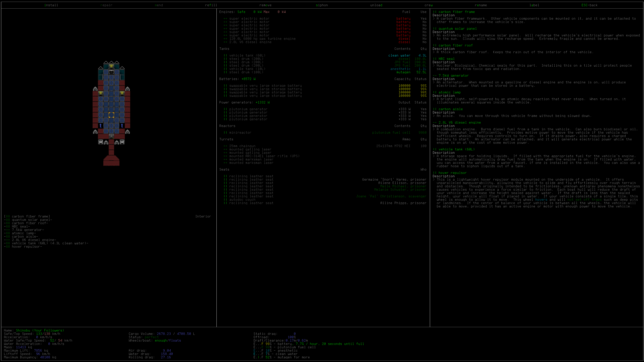Viewport: 644px width, 362px height.
Task: Open the crew assignment action
Action: (428, 5)
